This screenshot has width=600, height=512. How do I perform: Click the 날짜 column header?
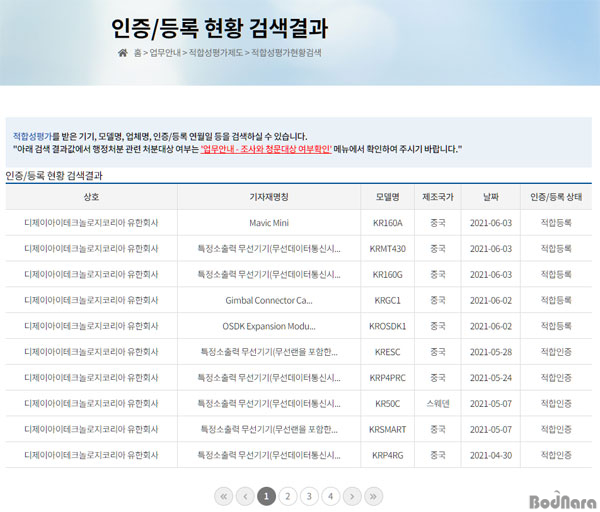point(490,197)
